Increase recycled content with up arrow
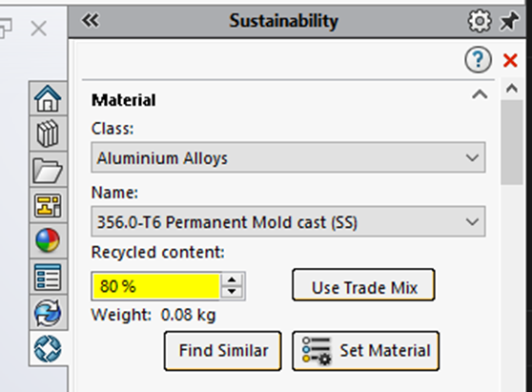 point(232,280)
